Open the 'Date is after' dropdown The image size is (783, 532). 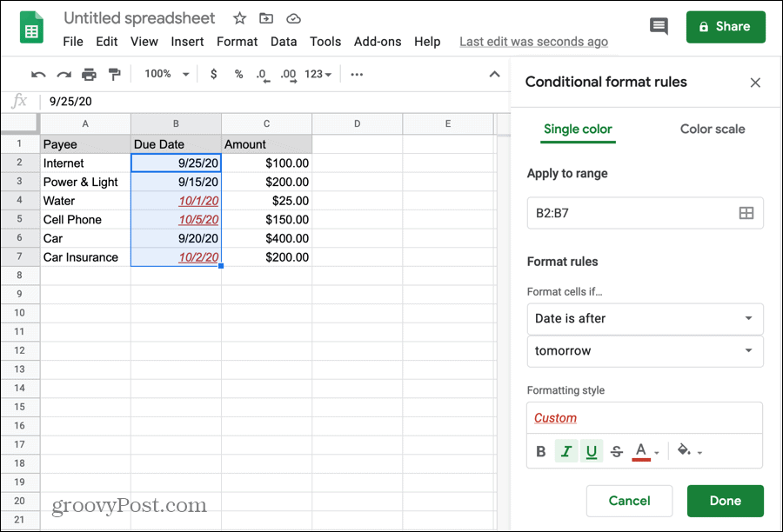(645, 318)
